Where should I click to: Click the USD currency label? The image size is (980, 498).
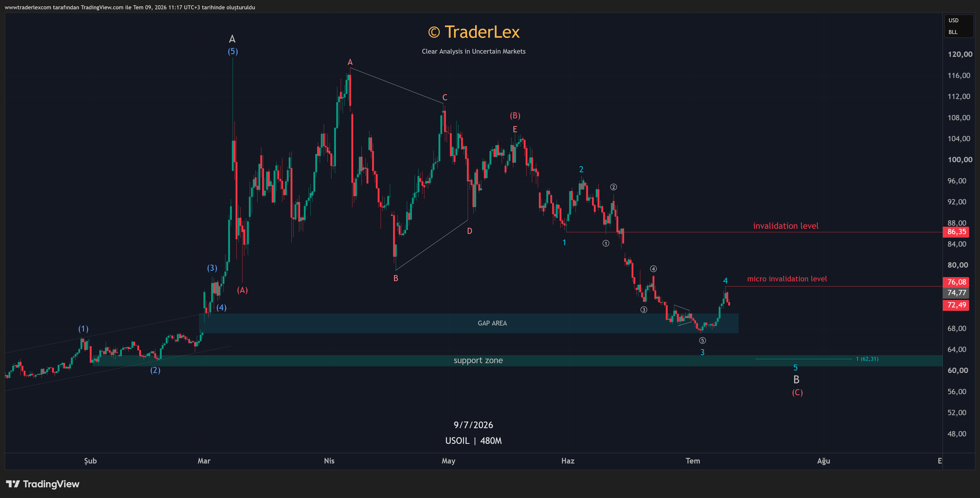pyautogui.click(x=953, y=20)
